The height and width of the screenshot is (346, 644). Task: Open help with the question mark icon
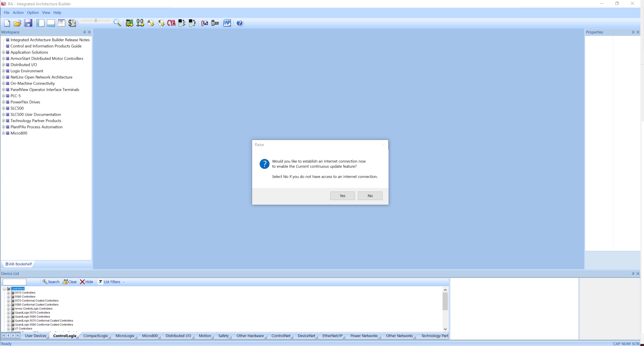click(240, 23)
